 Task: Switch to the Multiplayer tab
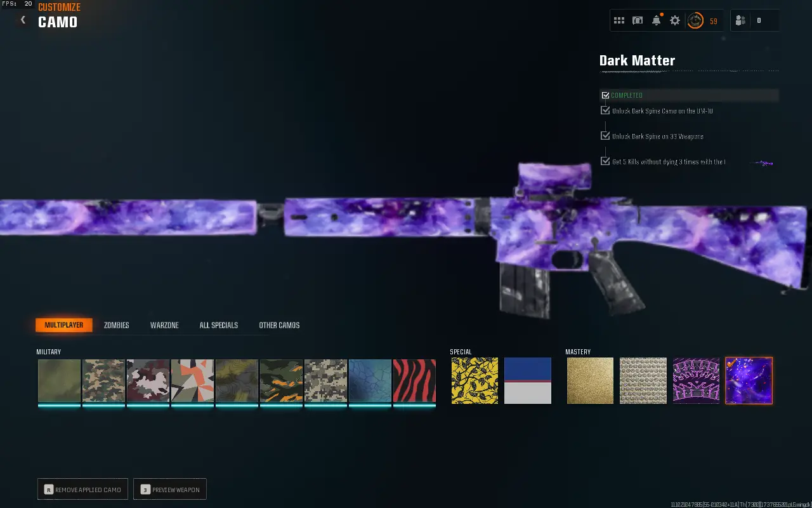[64, 325]
